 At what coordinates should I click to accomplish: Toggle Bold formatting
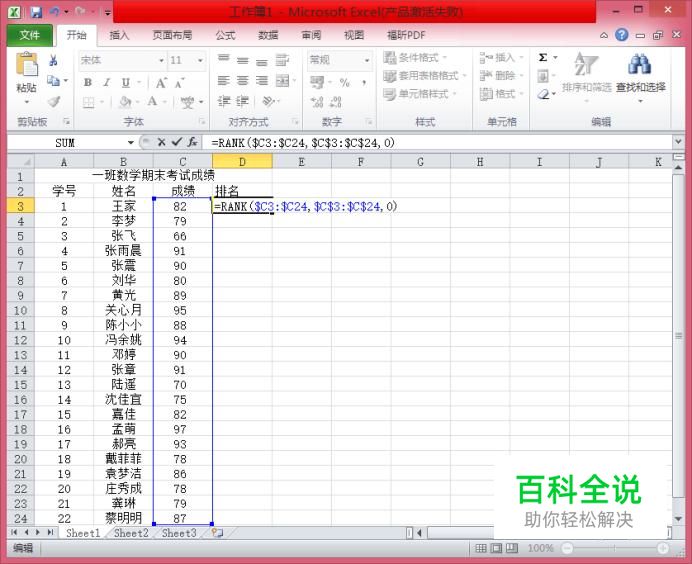[x=88, y=83]
